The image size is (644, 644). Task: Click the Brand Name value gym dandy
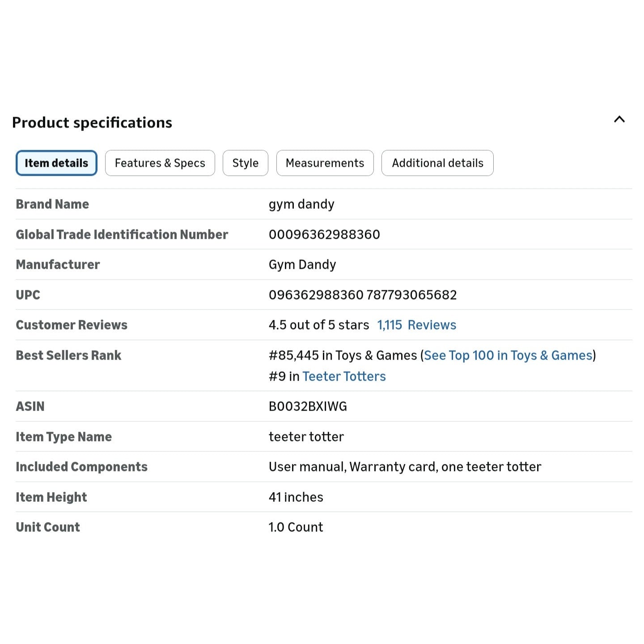(x=301, y=204)
